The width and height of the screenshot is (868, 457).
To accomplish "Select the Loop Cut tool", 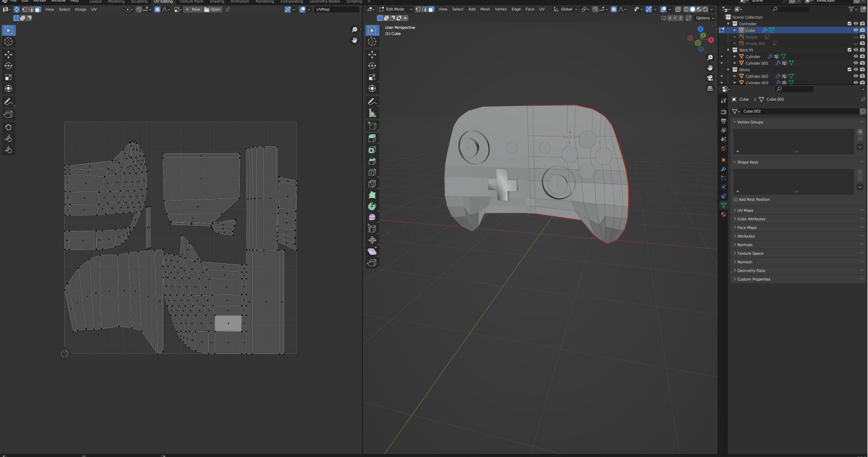I will click(372, 173).
